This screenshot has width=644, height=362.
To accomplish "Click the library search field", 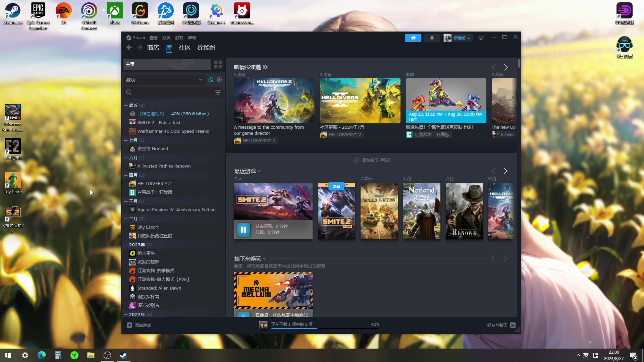I will coord(169,92).
